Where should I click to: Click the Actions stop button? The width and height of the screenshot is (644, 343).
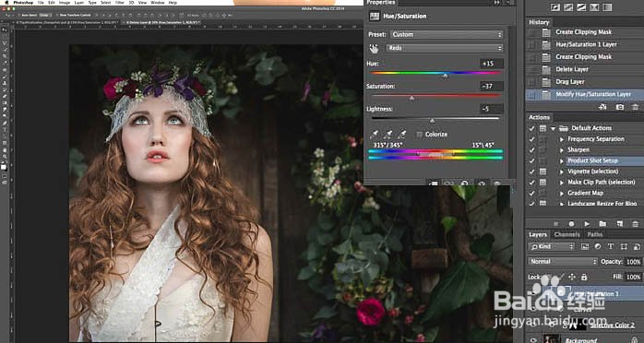[x=555, y=224]
